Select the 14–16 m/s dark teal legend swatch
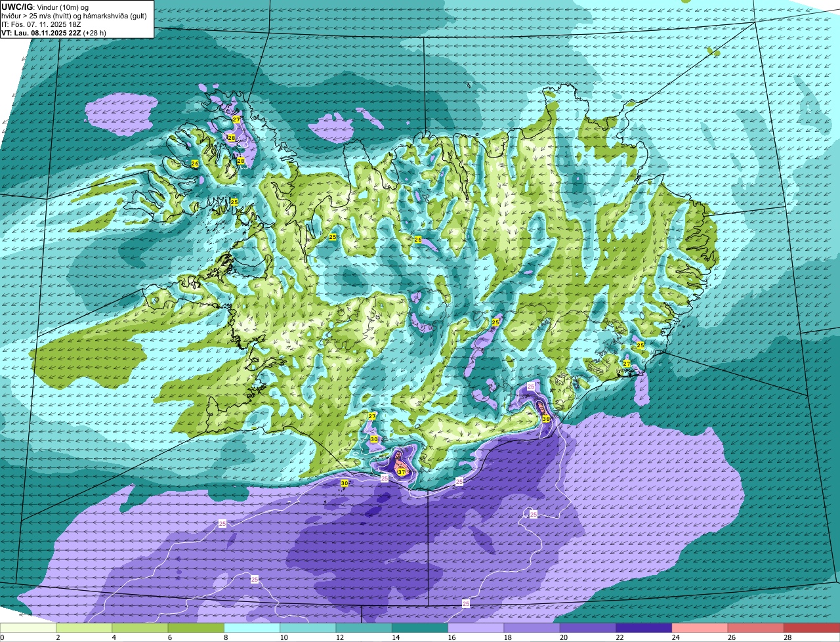The image size is (840, 642). pos(420,628)
